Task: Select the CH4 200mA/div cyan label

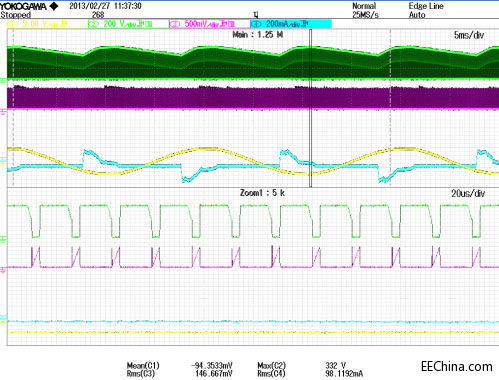Action: pos(291,24)
